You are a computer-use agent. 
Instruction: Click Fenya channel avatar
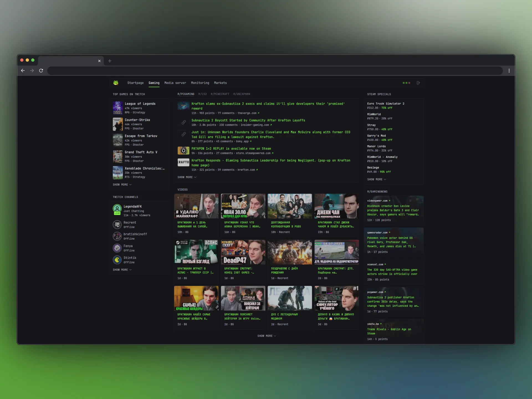pyautogui.click(x=117, y=248)
